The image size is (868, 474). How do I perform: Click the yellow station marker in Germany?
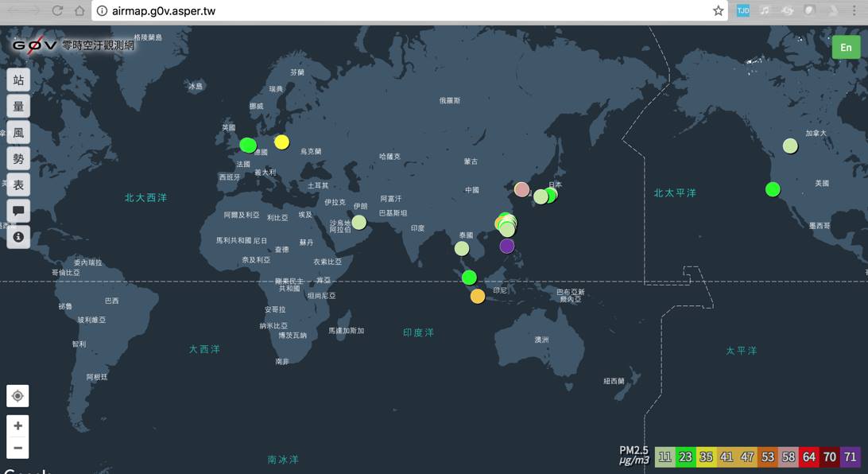point(281,142)
